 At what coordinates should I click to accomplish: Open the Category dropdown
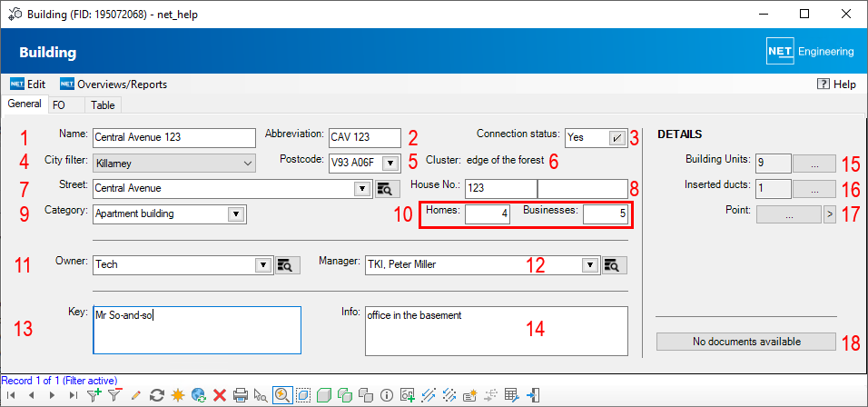point(235,214)
